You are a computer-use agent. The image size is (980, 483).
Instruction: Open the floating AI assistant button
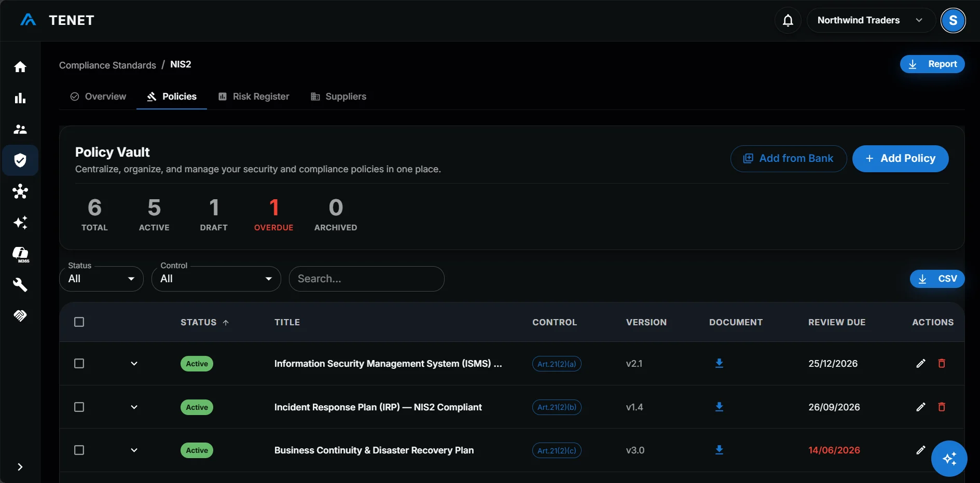coord(949,459)
